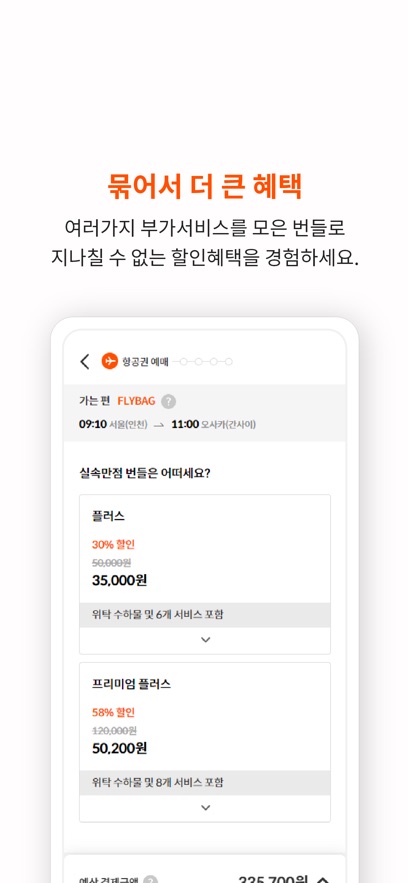The height and width of the screenshot is (883, 408).
Task: Click the 35,000원 discounted price
Action: click(119, 580)
